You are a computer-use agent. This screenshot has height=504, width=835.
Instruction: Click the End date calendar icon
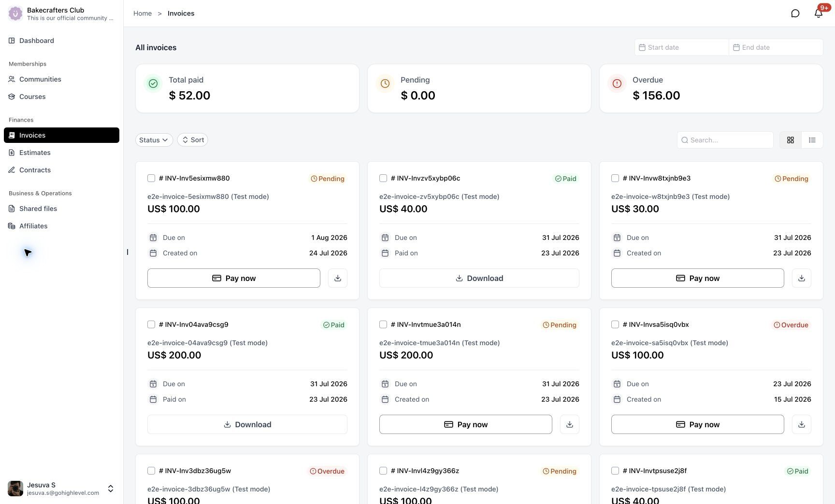736,47
